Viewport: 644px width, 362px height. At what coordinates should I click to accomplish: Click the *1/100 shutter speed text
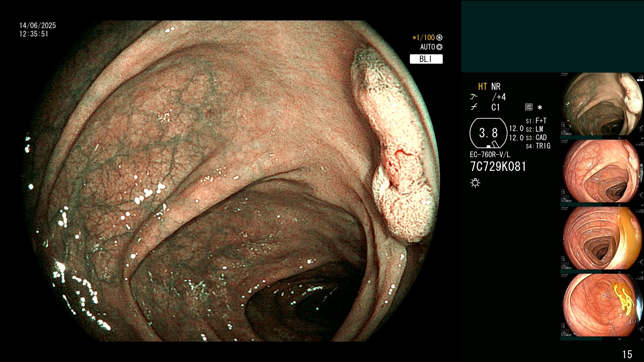point(423,38)
